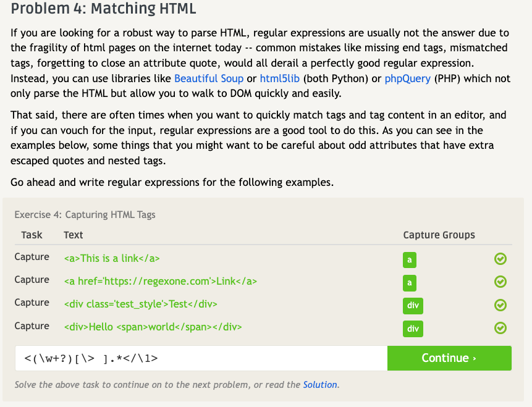Click the 'a' capture badge in the href row
This screenshot has width=532, height=407.
click(409, 283)
